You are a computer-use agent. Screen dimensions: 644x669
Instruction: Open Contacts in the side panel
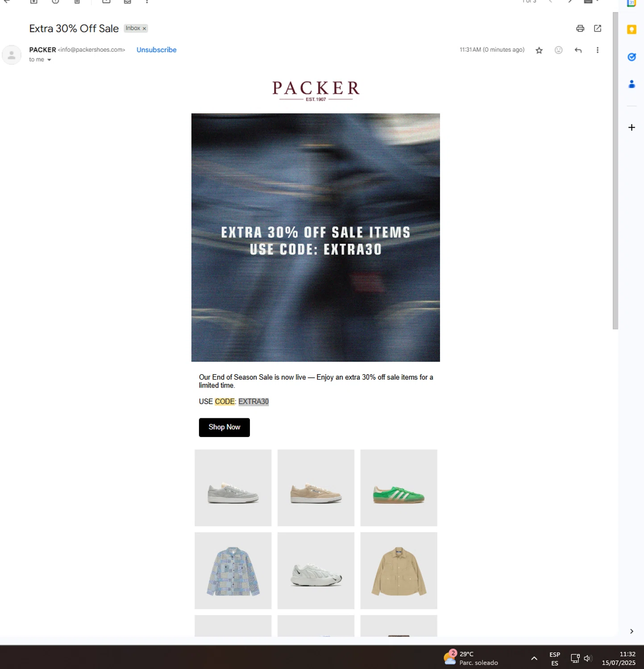pyautogui.click(x=632, y=84)
